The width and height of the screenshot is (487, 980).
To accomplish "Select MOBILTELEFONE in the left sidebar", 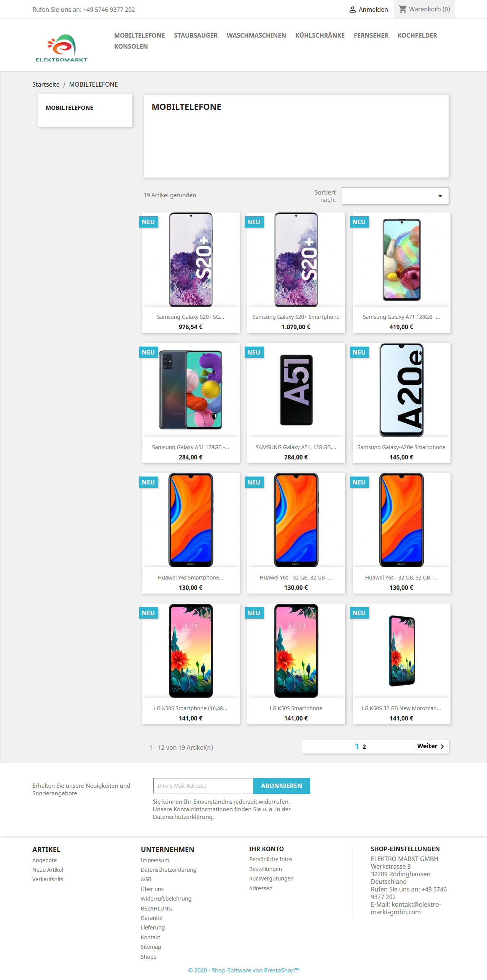I will (69, 108).
